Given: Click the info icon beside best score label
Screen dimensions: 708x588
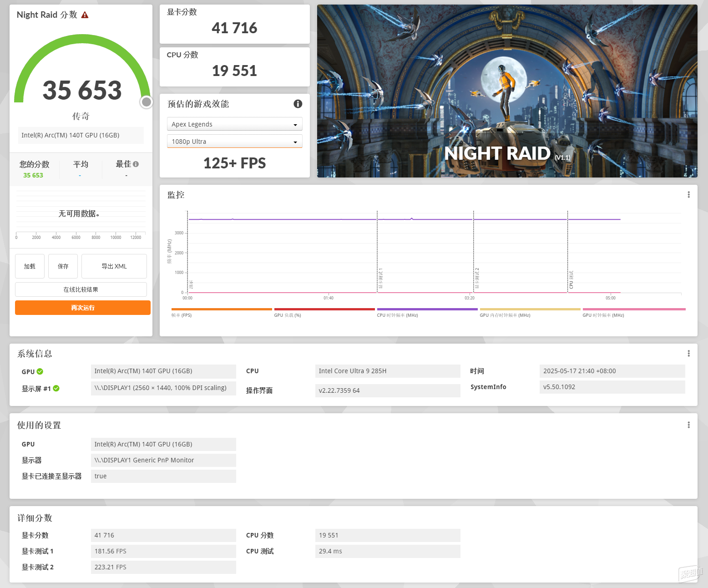Looking at the screenshot, I should tap(136, 164).
